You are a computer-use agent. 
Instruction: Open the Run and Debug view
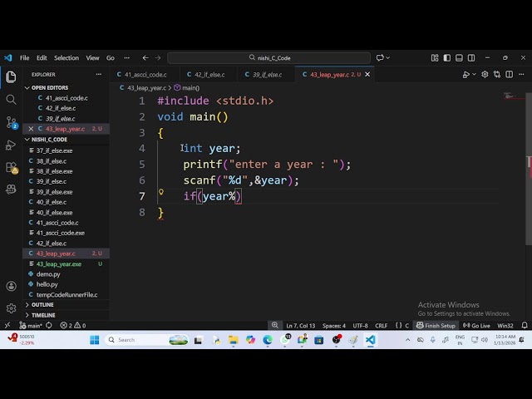pyautogui.click(x=11, y=145)
